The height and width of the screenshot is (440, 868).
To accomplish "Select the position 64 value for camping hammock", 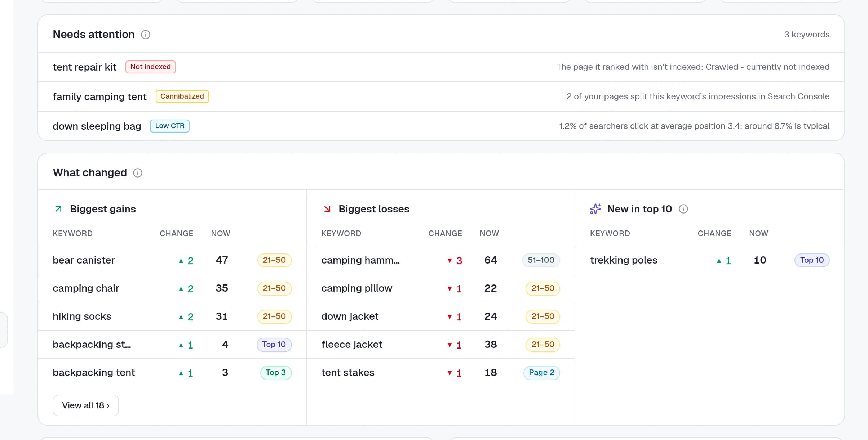I will point(490,260).
